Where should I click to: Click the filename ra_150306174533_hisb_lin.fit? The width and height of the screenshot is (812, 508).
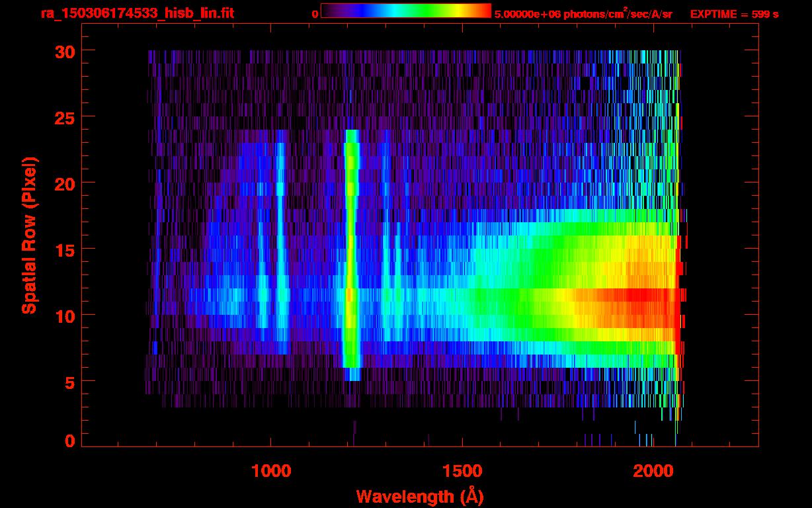click(137, 13)
